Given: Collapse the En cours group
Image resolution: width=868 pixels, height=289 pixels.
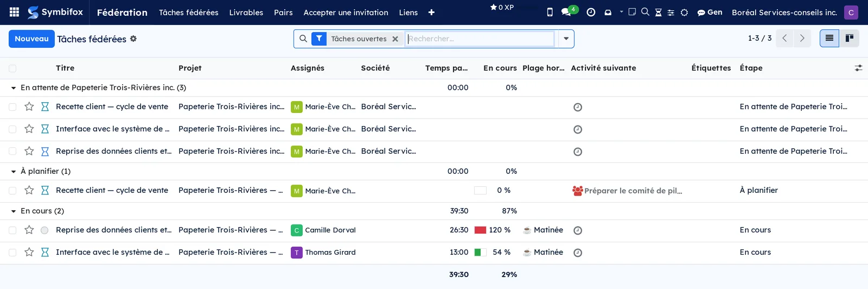Looking at the screenshot, I should (x=14, y=211).
